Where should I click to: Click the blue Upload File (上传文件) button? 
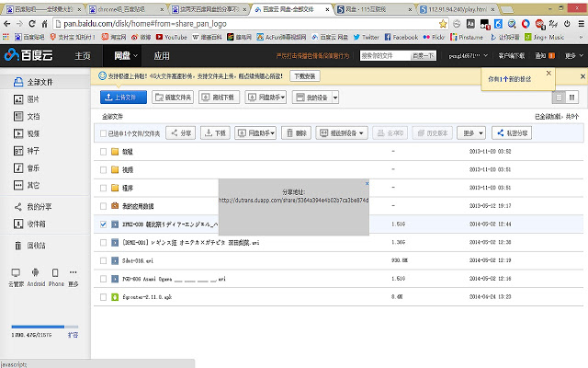tap(123, 98)
